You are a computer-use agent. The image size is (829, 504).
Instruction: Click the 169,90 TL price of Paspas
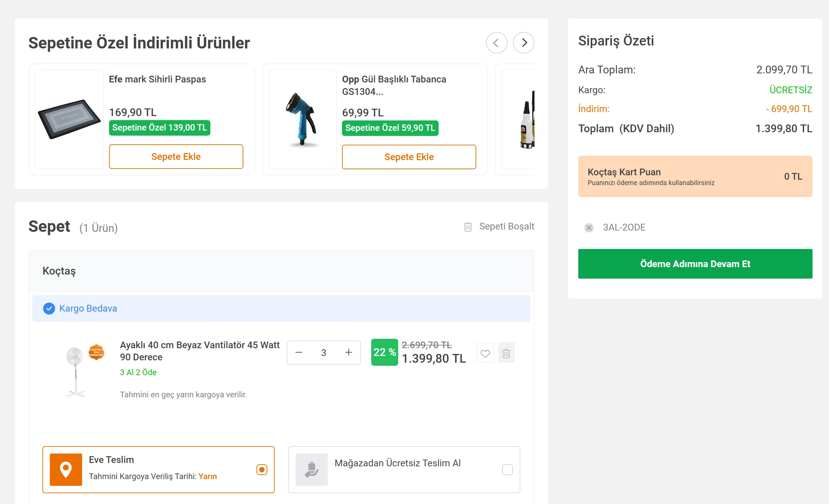click(133, 112)
